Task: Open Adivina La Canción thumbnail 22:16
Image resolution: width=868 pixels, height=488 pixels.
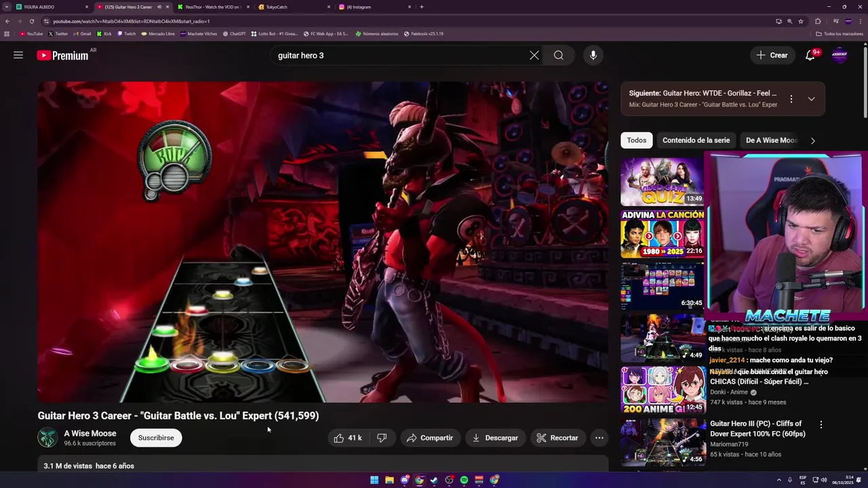Action: [x=663, y=234]
